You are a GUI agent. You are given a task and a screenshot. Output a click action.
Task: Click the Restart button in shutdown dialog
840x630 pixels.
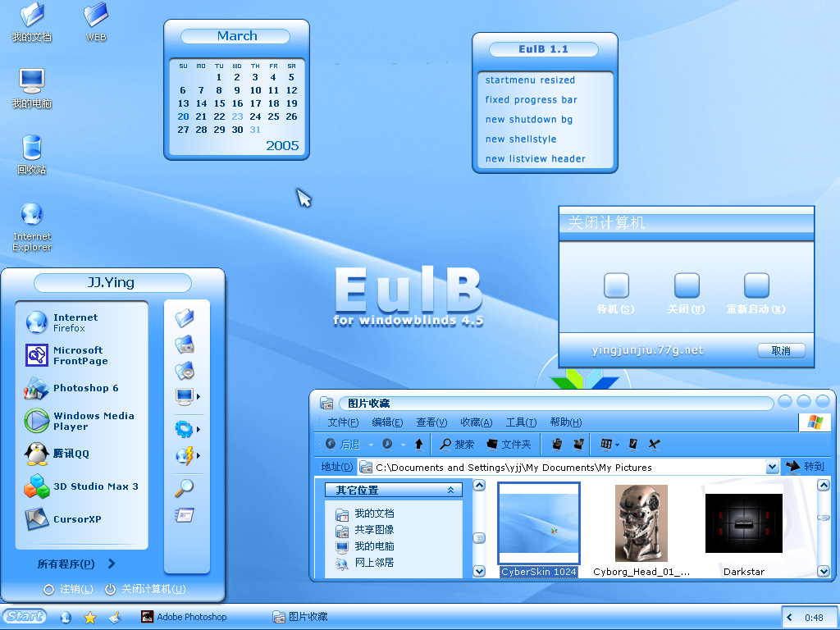click(x=756, y=293)
